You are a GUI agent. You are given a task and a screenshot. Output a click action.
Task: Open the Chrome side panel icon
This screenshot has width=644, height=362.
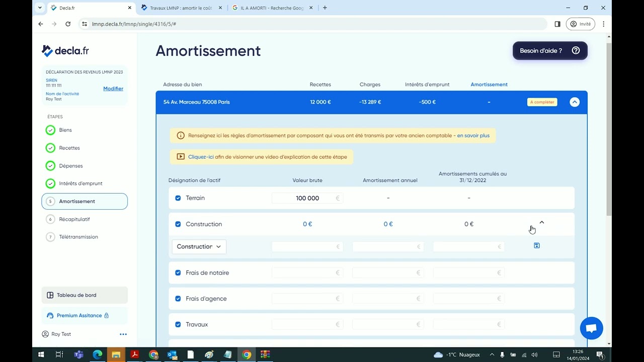[557, 24]
